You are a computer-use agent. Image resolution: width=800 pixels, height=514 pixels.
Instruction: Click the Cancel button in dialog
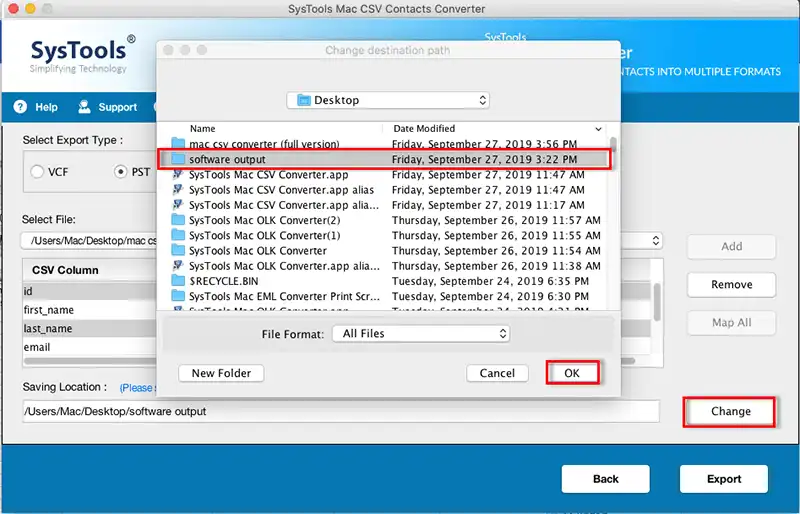click(497, 373)
